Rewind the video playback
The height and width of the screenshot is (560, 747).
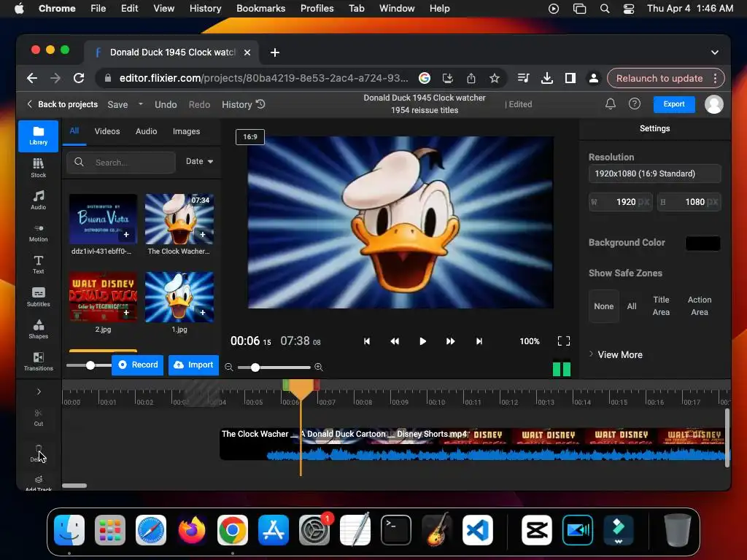pyautogui.click(x=395, y=341)
